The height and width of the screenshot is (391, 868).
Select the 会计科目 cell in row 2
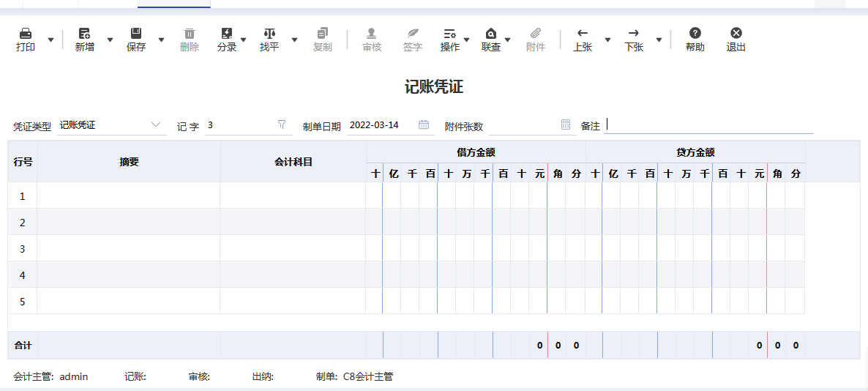[x=293, y=222]
